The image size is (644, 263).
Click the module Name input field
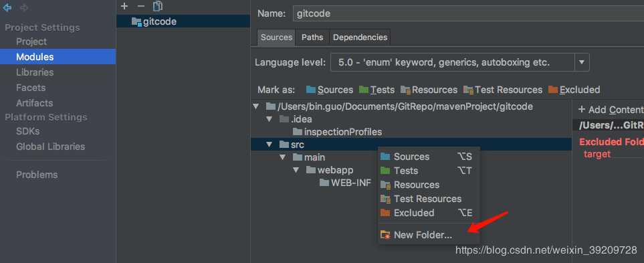point(468,13)
